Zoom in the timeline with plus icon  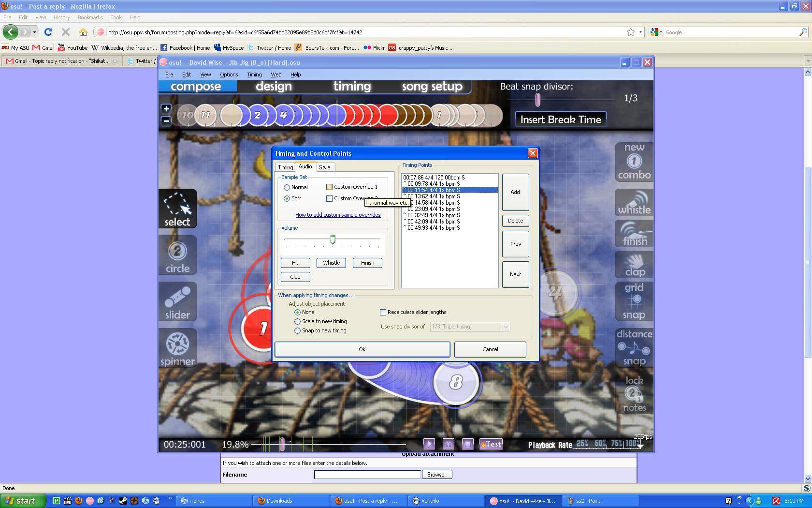(x=166, y=109)
